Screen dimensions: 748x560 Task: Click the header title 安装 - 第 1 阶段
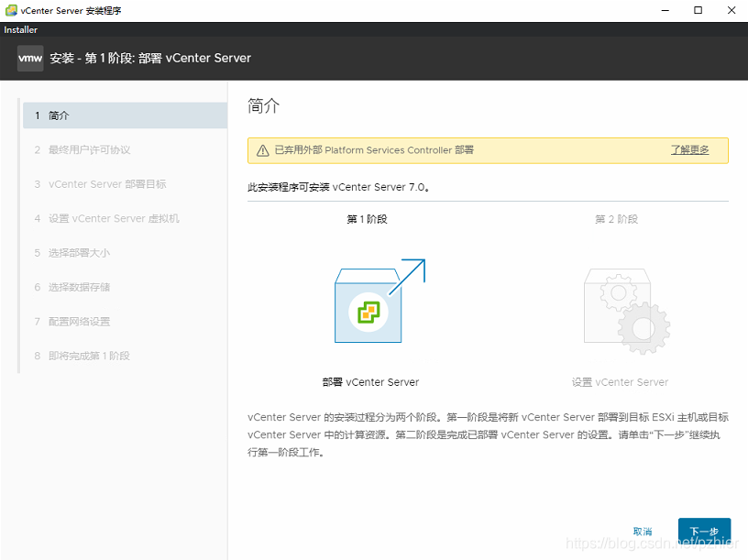149,58
